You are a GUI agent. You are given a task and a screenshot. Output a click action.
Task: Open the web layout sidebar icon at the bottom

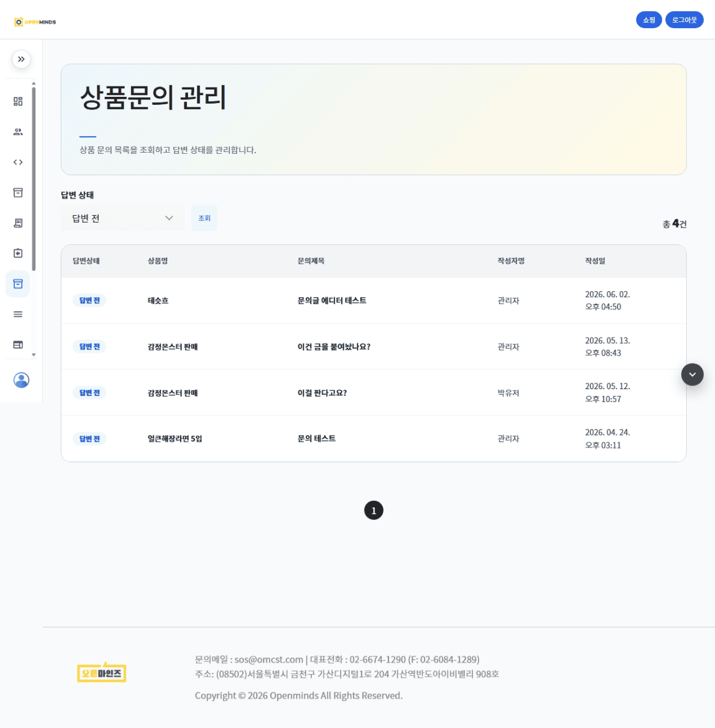[18, 344]
